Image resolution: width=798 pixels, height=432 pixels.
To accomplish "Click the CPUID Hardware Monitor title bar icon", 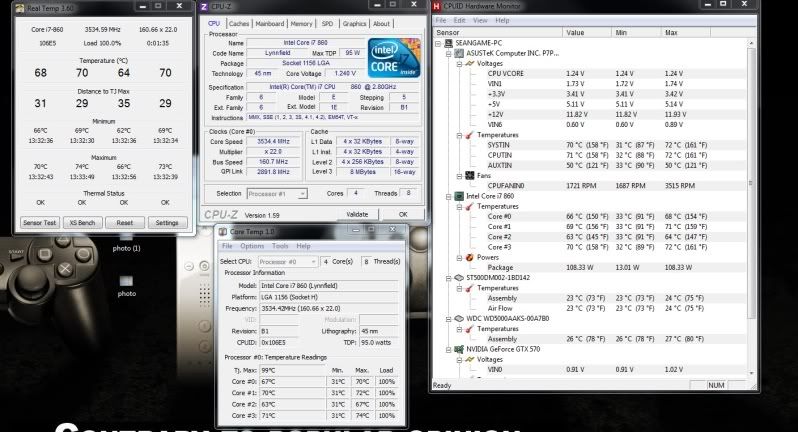I will click(x=436, y=6).
